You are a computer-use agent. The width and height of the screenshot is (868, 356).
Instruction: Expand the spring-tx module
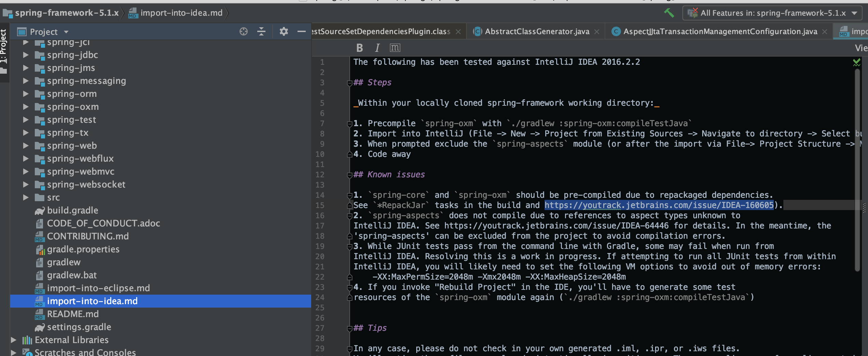click(x=26, y=133)
